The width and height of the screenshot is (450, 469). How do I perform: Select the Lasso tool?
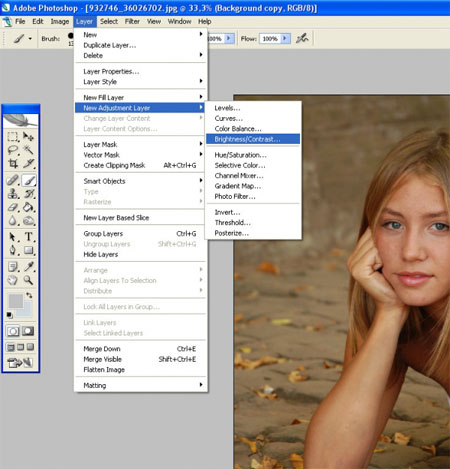pos(13,150)
